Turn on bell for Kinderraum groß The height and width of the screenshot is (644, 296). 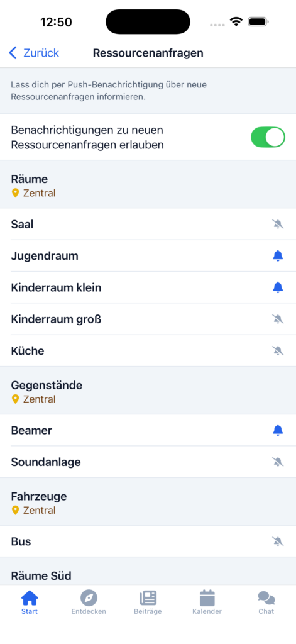point(278,319)
